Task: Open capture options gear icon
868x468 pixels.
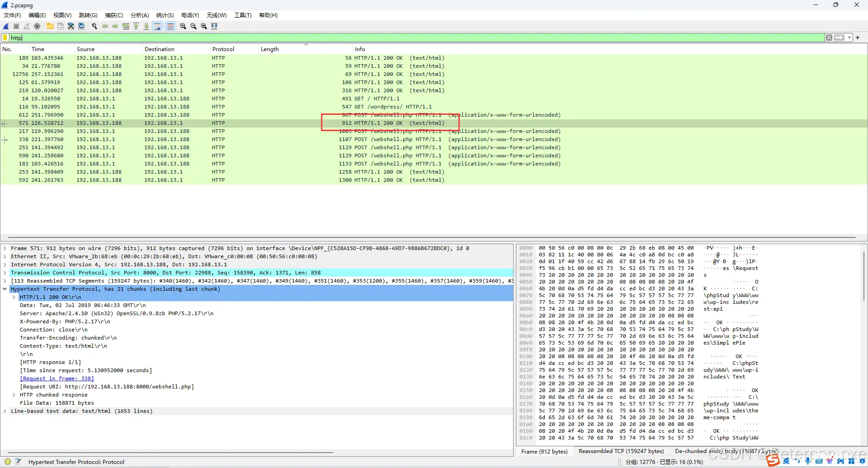Action: coord(37,26)
